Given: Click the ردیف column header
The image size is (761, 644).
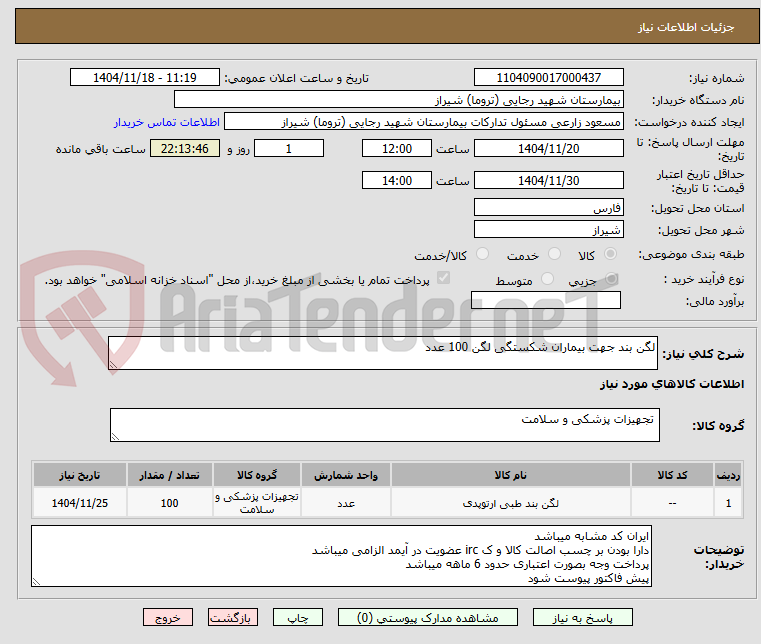Looking at the screenshot, I should click(728, 475).
